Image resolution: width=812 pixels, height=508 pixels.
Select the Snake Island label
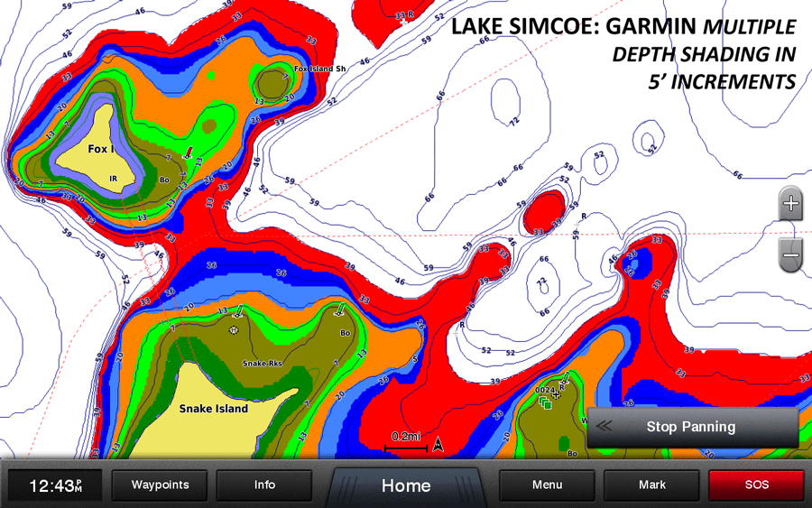tap(213, 409)
